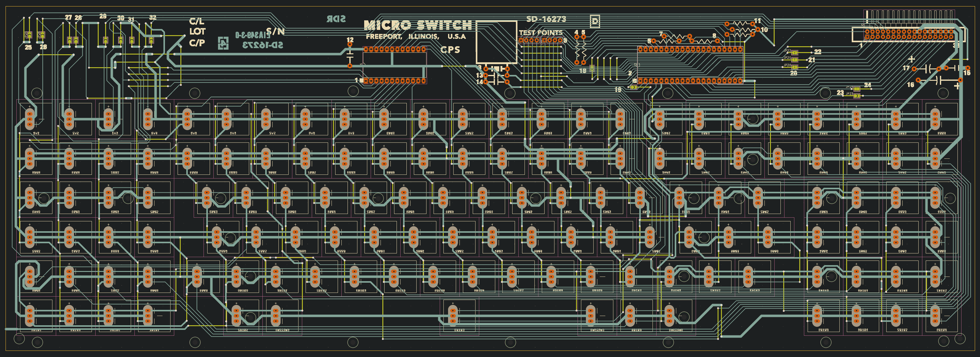Select the S/N silkscreen label
The image size is (980, 357).
[x=275, y=31]
